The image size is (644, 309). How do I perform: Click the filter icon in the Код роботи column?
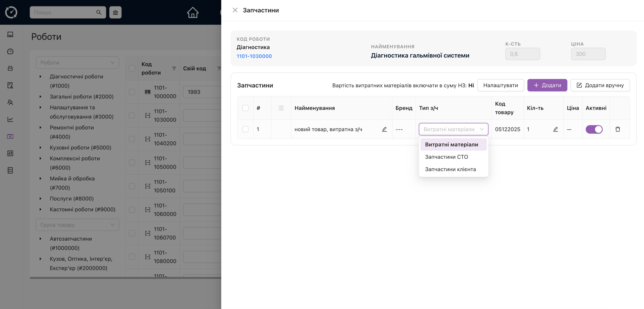[174, 68]
